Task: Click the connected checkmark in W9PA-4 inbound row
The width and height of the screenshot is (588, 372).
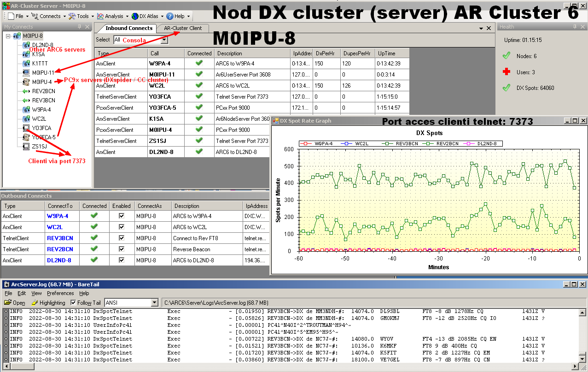Action: tap(199, 63)
